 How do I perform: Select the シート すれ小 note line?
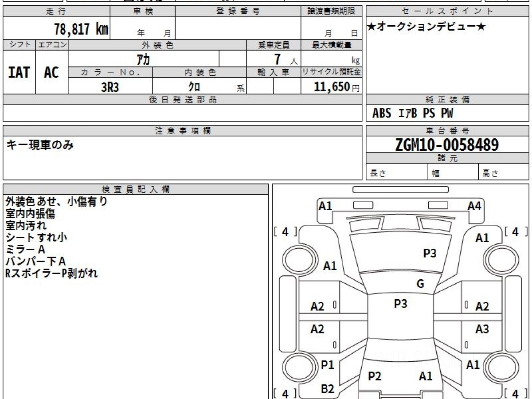click(36, 238)
